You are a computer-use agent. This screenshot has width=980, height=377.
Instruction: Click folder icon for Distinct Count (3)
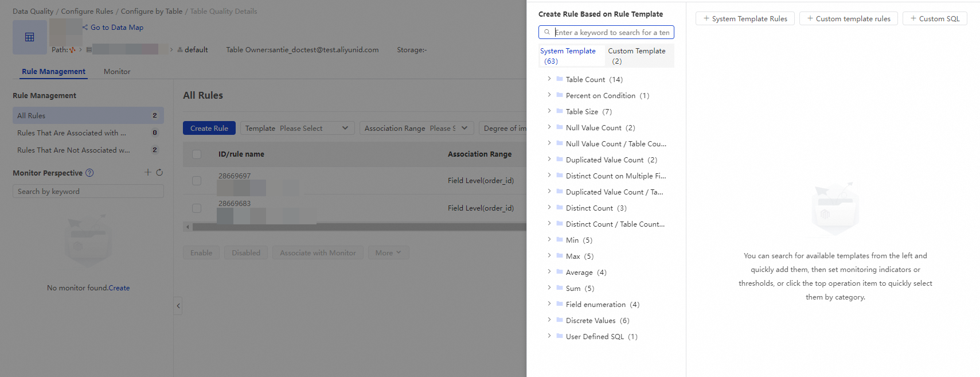point(559,208)
